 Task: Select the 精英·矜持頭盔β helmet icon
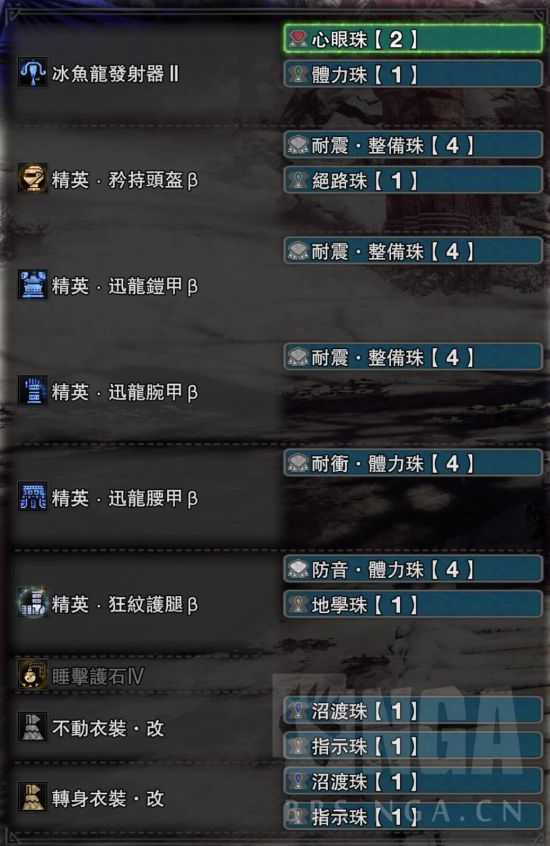32,178
